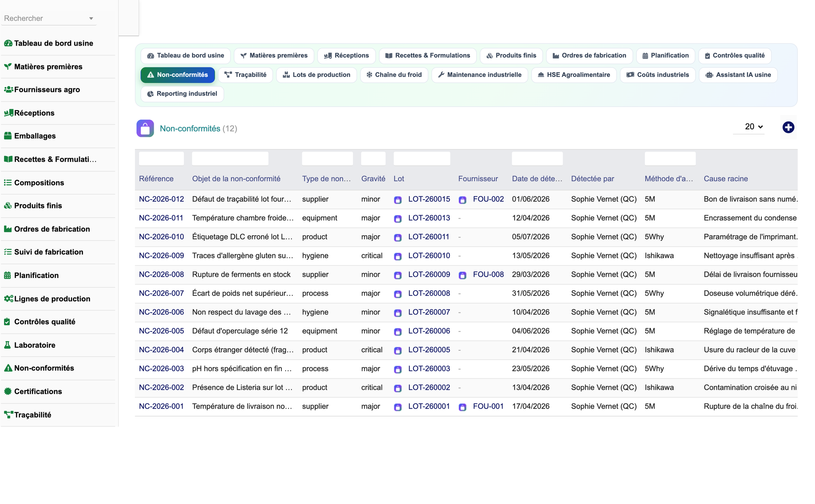Screen dimensions: 815x504
Task: Click the filter field above Objet column
Action: click(x=230, y=159)
